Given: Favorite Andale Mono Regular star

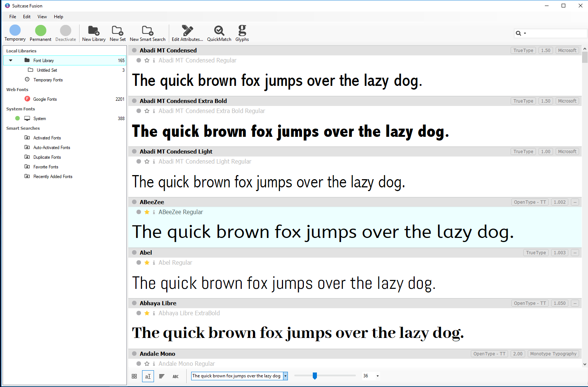Looking at the screenshot, I should click(x=147, y=364).
